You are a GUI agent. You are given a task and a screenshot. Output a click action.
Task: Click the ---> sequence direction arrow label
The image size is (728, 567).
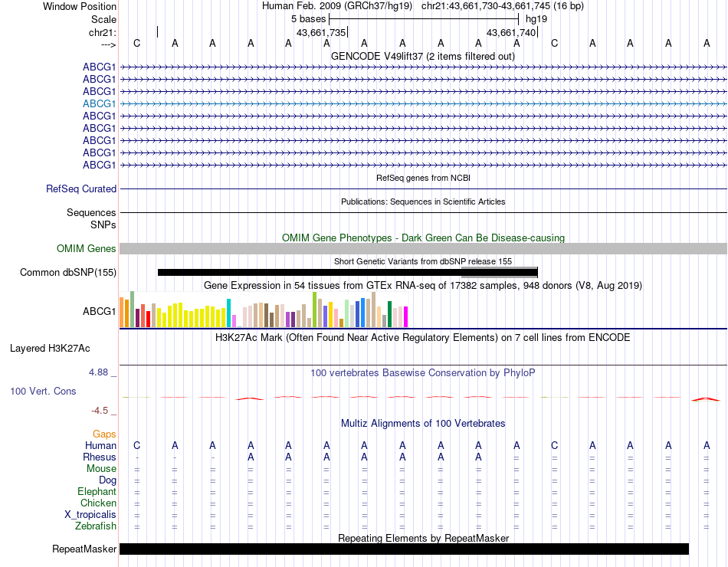[108, 44]
